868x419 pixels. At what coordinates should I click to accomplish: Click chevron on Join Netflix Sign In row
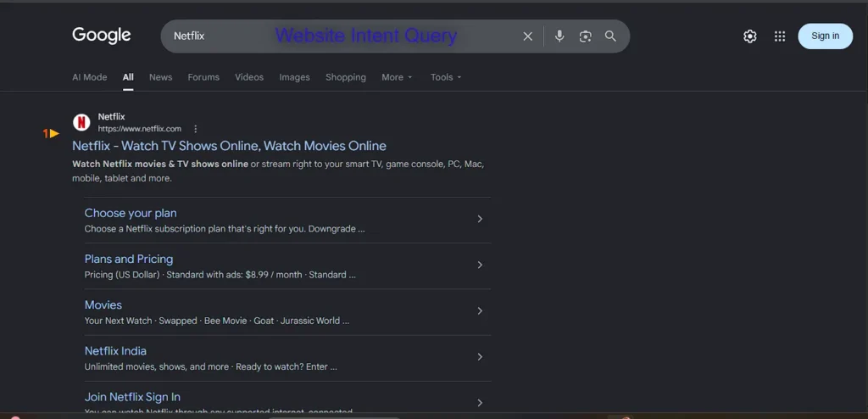[x=480, y=403]
